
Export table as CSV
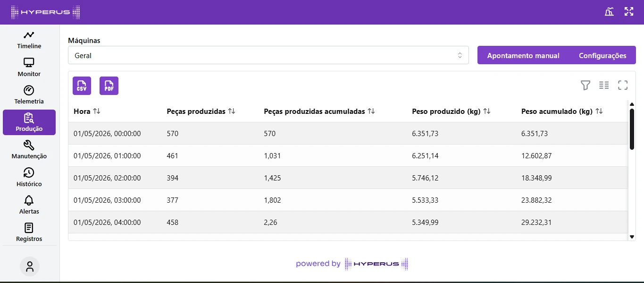pos(82,86)
